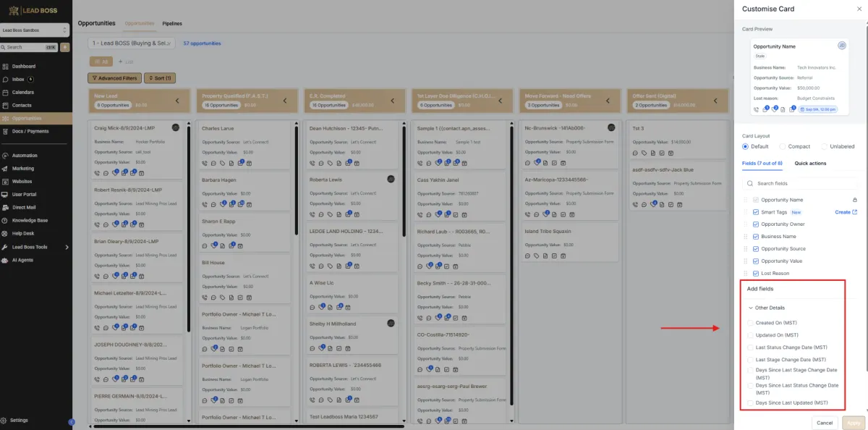Select the Fields (7 out of 8) tab
This screenshot has width=868, height=430.
[x=762, y=164]
